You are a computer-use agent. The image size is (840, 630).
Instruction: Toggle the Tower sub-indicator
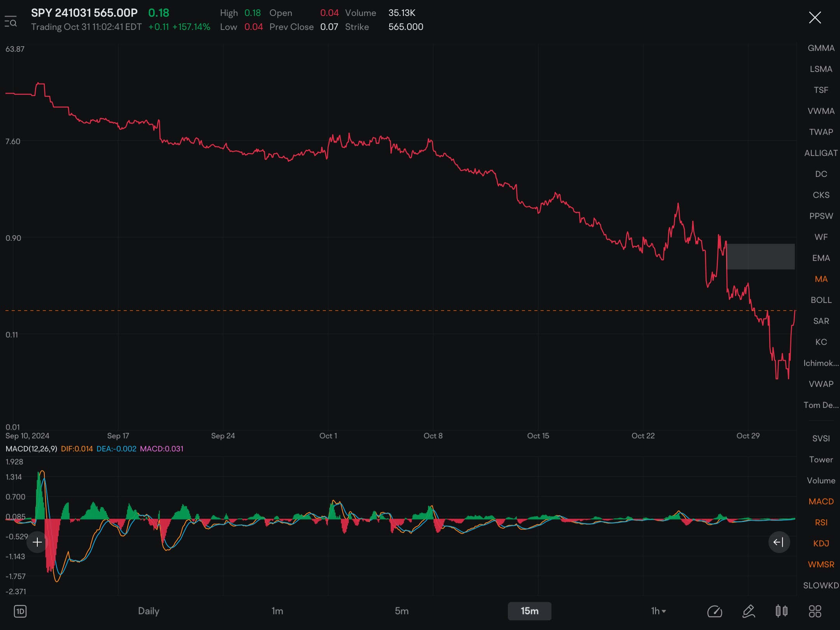point(821,460)
